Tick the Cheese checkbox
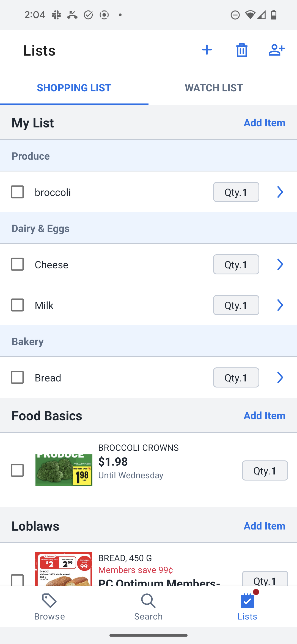Screen dimensions: 297x644 click(x=17, y=264)
